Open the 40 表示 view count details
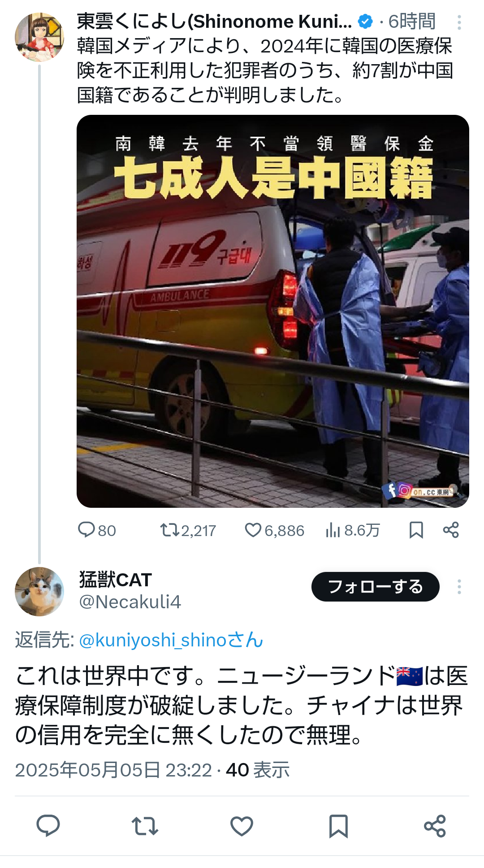Viewport: 484px width, 868px height. click(258, 770)
